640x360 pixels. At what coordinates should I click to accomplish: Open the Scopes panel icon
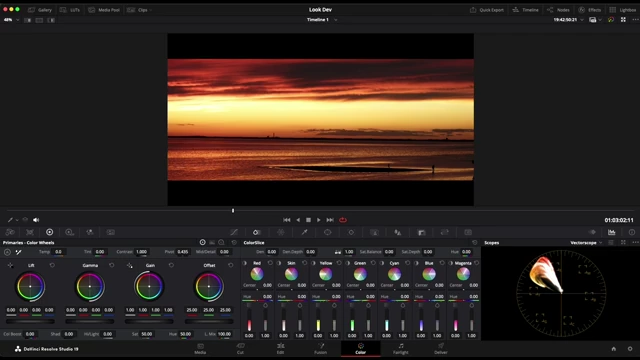tap(611, 232)
